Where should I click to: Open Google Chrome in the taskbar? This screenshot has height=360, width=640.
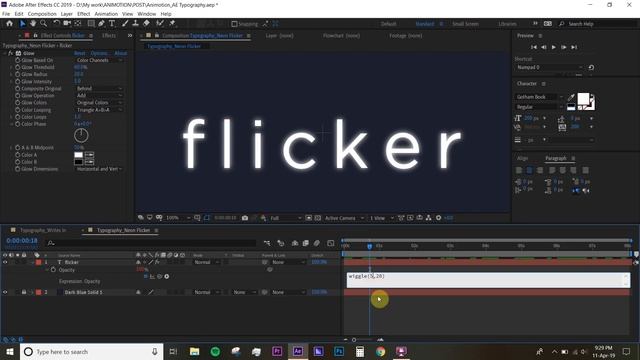(380, 351)
